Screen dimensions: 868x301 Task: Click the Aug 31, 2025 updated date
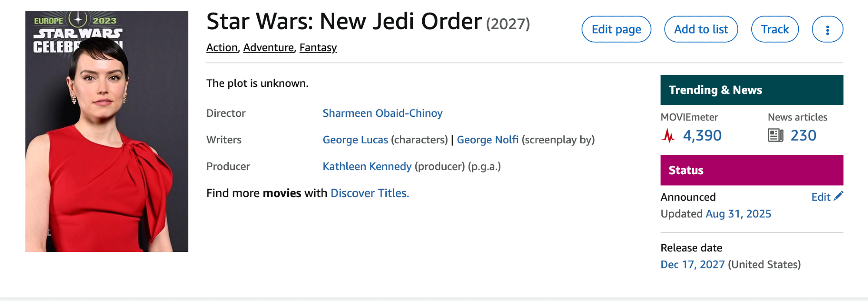click(738, 214)
